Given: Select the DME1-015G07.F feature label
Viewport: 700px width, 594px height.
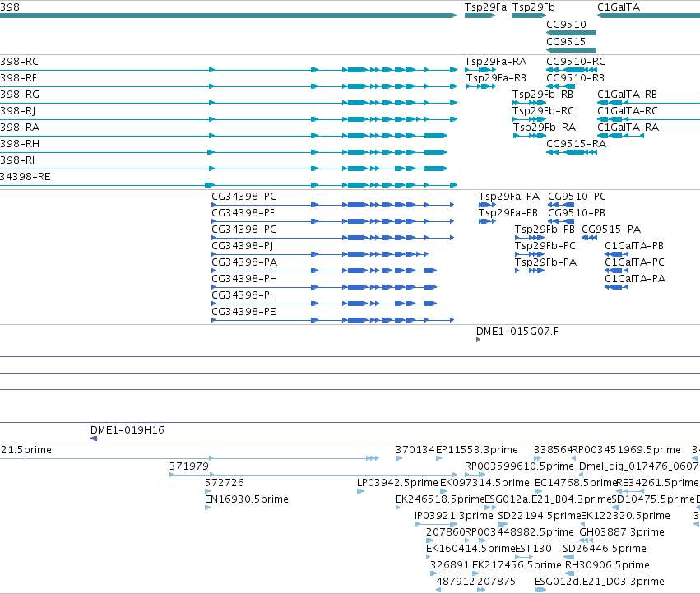Looking at the screenshot, I should click(x=517, y=332).
